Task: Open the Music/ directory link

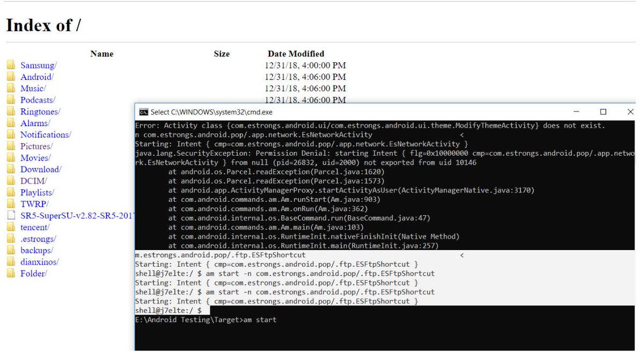Action: [x=33, y=89]
